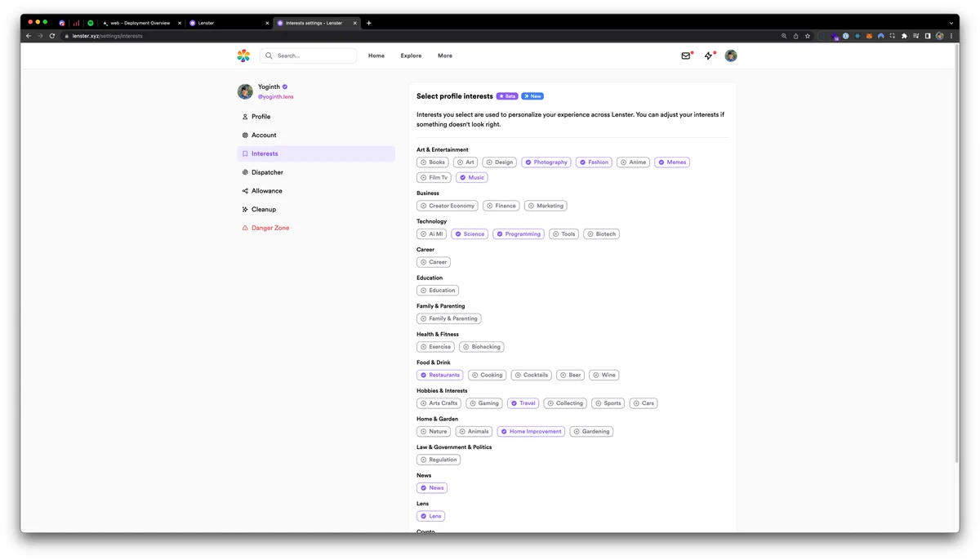Deselect the Lens interest chip
Viewport: 980px width, 560px height.
[431, 517]
